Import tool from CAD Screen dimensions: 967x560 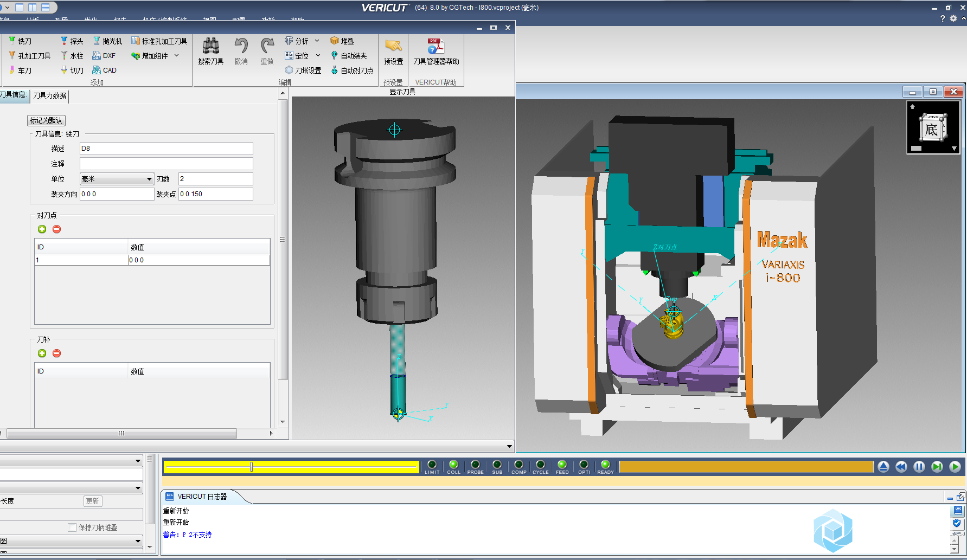pos(104,70)
